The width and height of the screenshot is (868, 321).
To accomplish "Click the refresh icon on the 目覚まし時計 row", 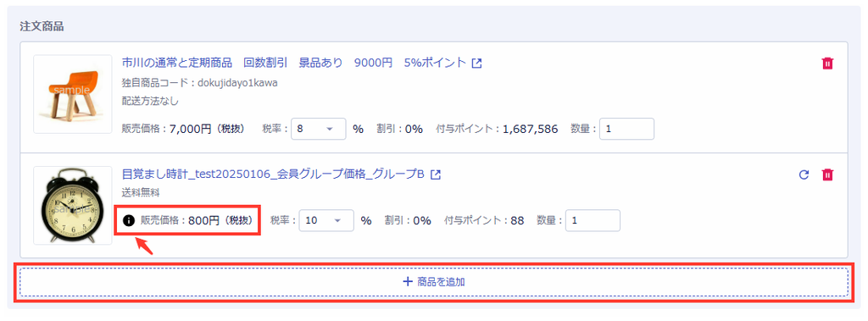I will tap(804, 174).
